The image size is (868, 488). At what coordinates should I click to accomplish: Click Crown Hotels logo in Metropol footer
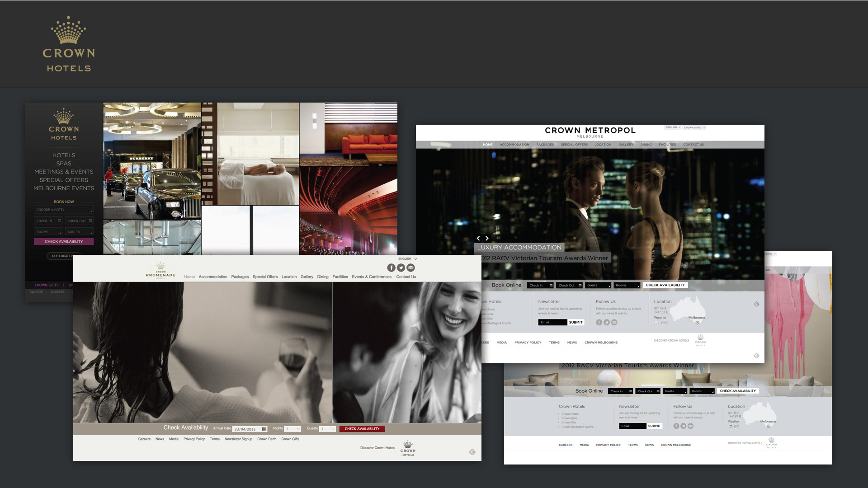700,340
